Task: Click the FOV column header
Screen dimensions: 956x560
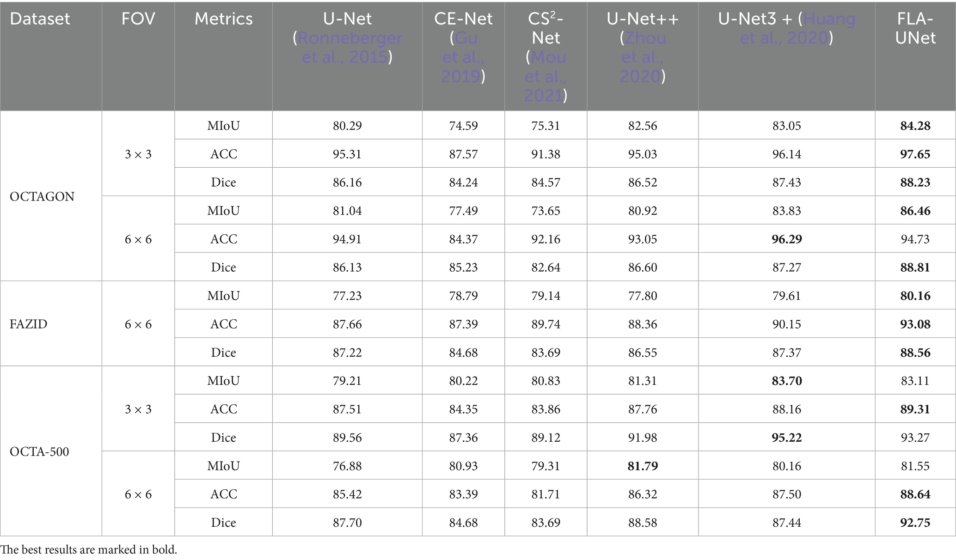Action: [138, 19]
